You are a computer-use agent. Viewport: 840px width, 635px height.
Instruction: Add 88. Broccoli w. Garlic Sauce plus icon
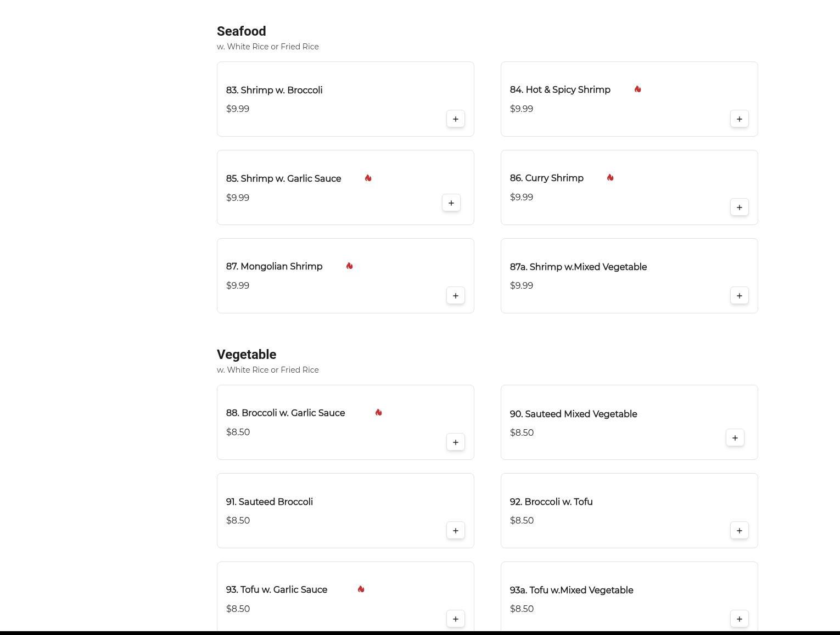click(x=455, y=442)
